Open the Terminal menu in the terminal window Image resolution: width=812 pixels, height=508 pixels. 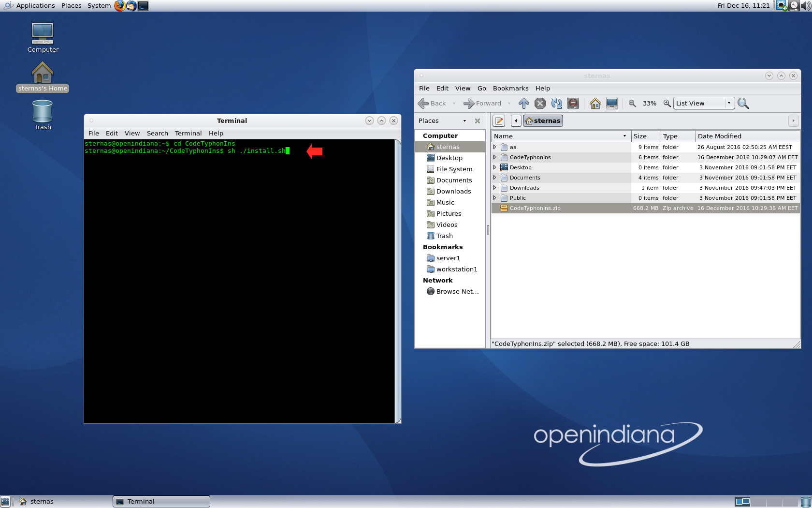click(188, 133)
